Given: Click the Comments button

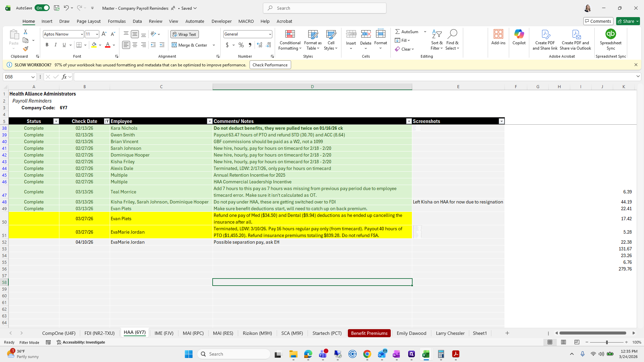Looking at the screenshot, I should 598,21.
